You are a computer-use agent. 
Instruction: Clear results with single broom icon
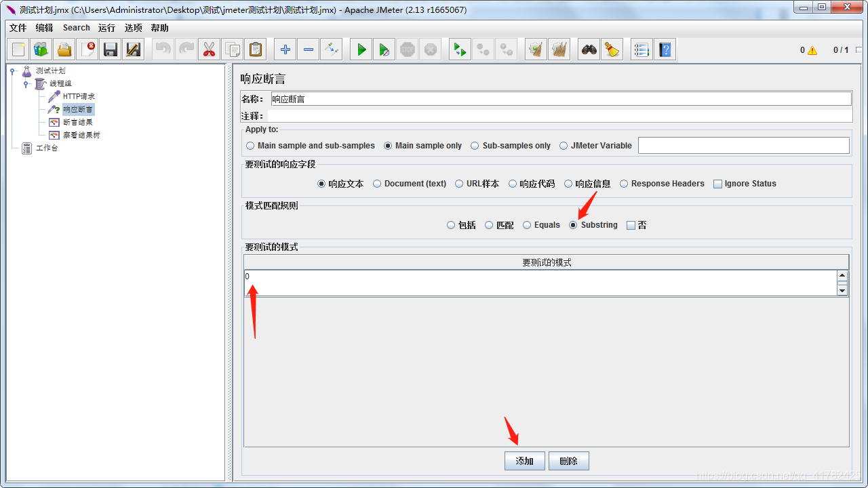536,49
